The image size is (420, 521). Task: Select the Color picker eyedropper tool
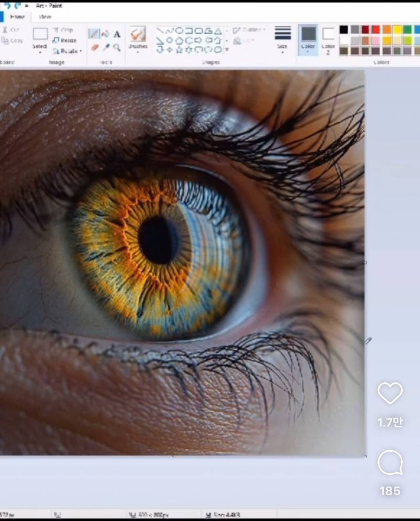[106, 47]
